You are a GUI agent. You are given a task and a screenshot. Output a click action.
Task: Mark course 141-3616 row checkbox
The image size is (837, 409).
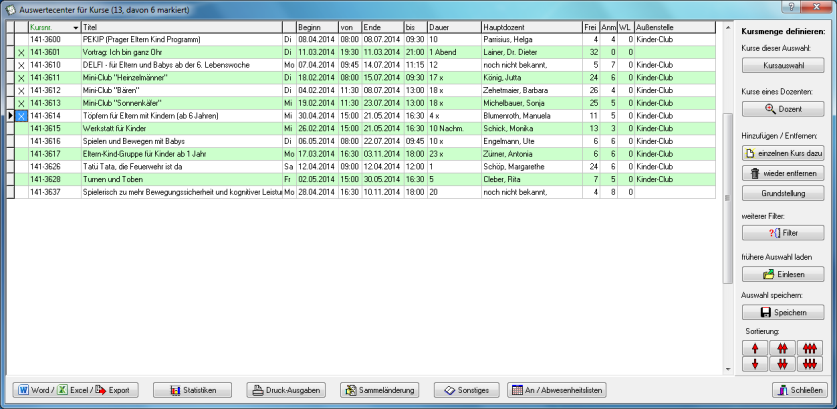(21, 141)
